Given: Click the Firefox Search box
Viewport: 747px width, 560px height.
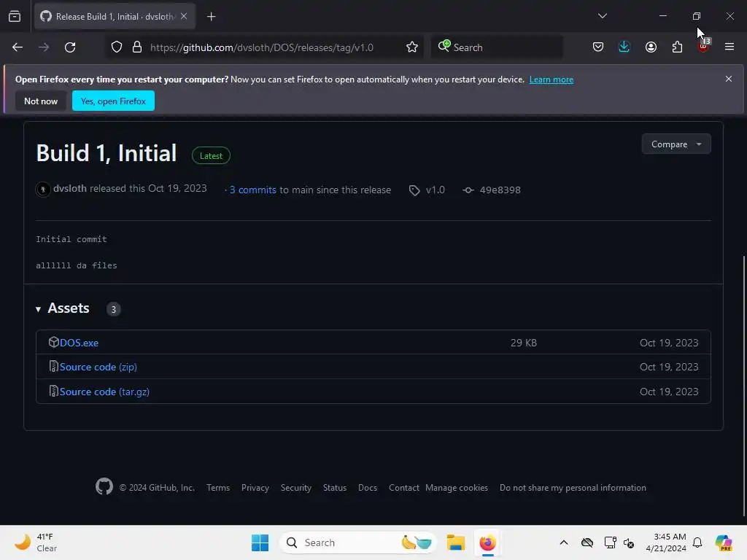Looking at the screenshot, I should (497, 47).
